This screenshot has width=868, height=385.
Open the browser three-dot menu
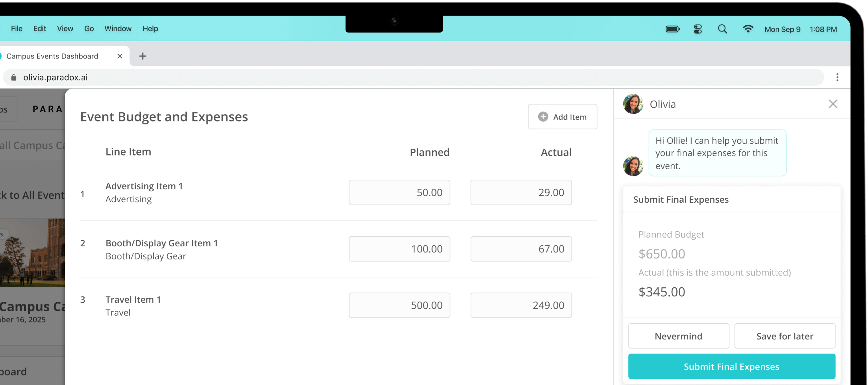[837, 77]
